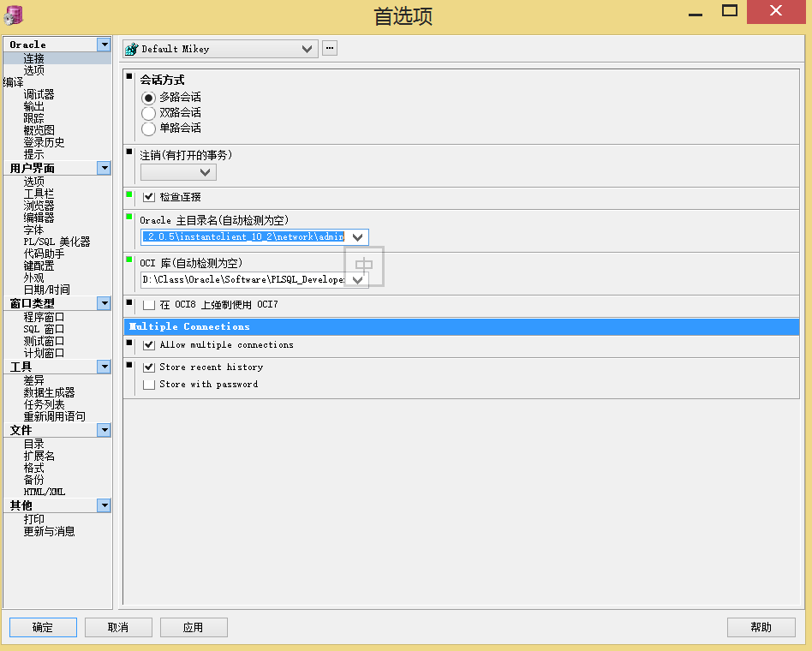This screenshot has height=651, width=812.
Task: Open the 代码助手 settings
Action: 44,254
